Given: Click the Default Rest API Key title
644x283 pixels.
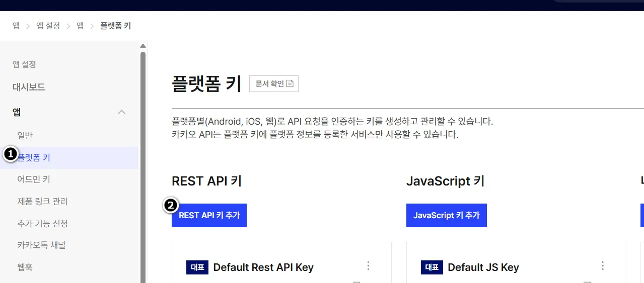Looking at the screenshot, I should (263, 267).
